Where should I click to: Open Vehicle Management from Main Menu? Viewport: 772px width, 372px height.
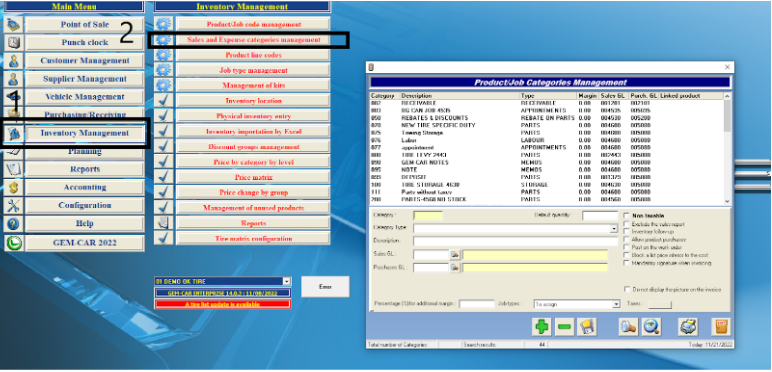coord(85,97)
